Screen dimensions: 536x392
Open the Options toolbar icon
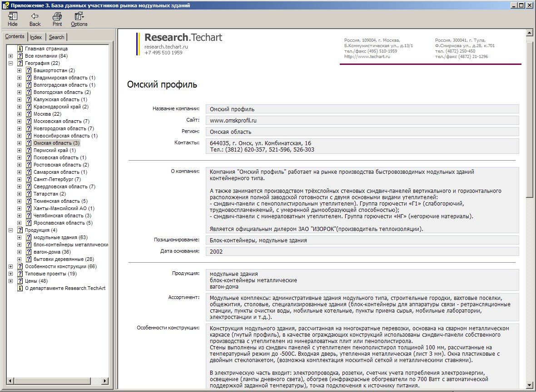pos(79,16)
